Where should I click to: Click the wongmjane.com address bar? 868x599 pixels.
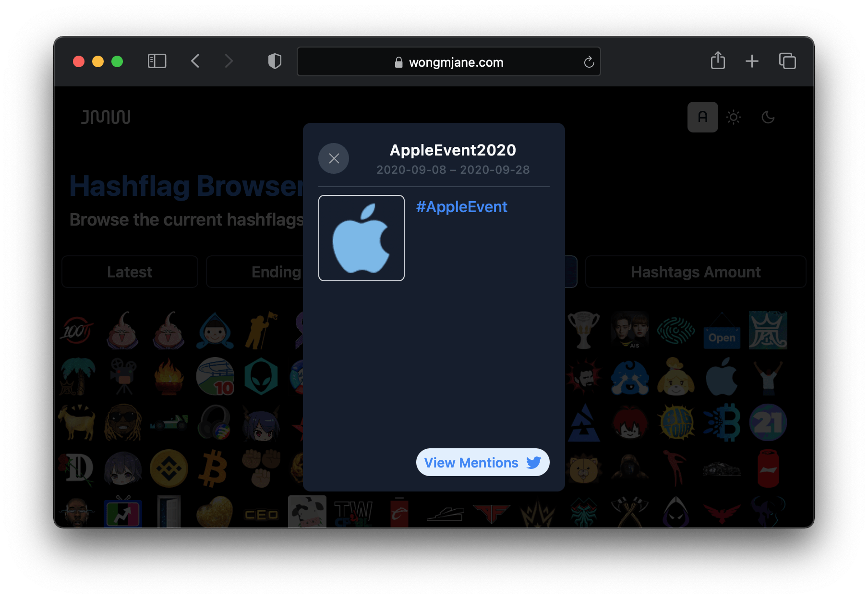tap(448, 62)
